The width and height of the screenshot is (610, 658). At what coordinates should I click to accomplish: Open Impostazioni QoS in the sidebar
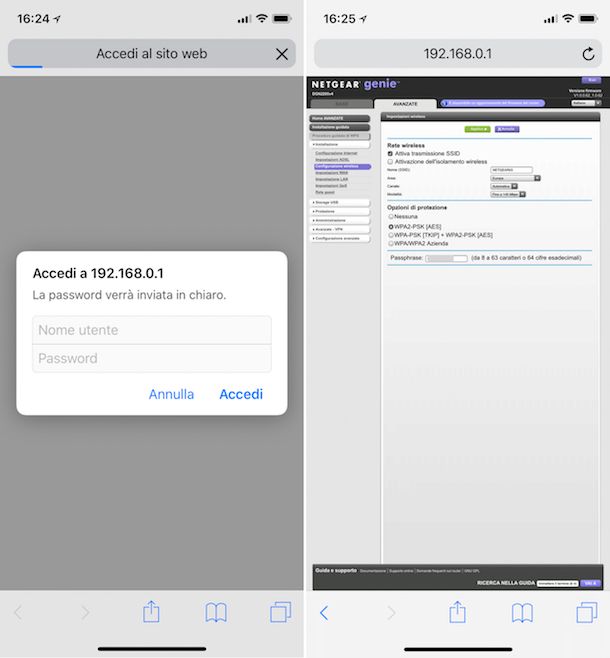pos(331,185)
